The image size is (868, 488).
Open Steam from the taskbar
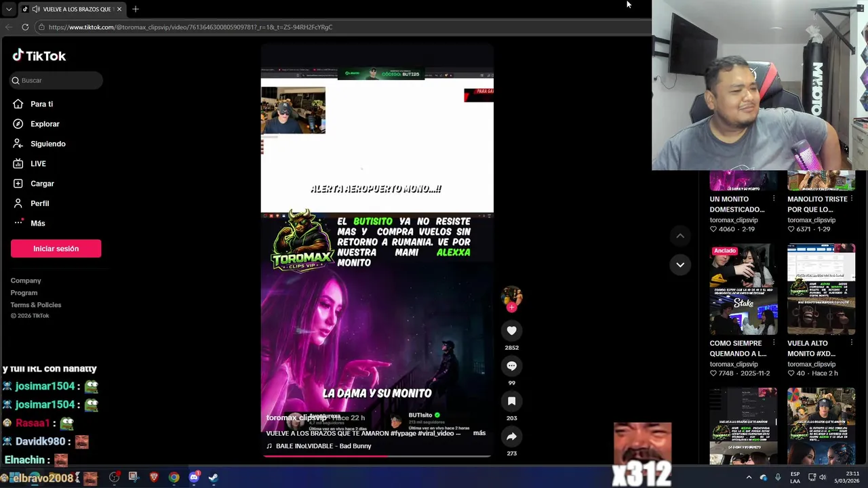pos(214,477)
